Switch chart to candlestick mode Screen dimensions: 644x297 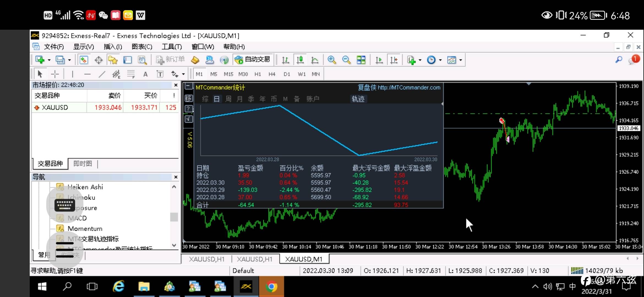pos(300,60)
